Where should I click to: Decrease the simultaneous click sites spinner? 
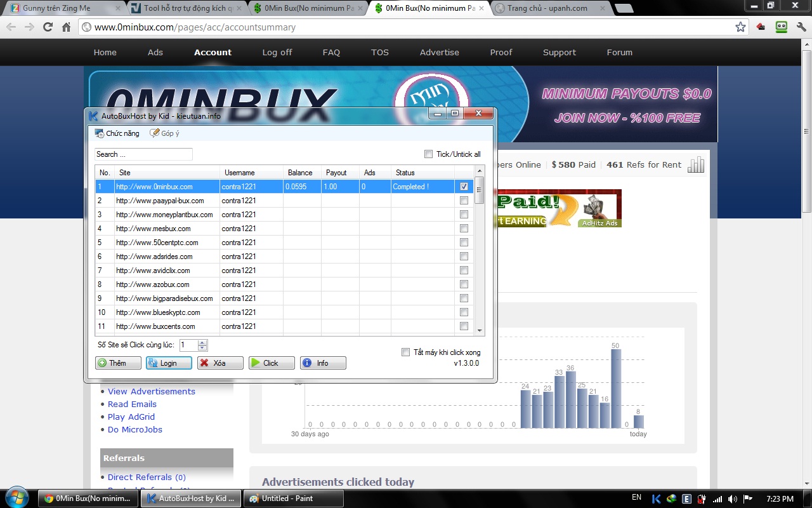coord(202,348)
